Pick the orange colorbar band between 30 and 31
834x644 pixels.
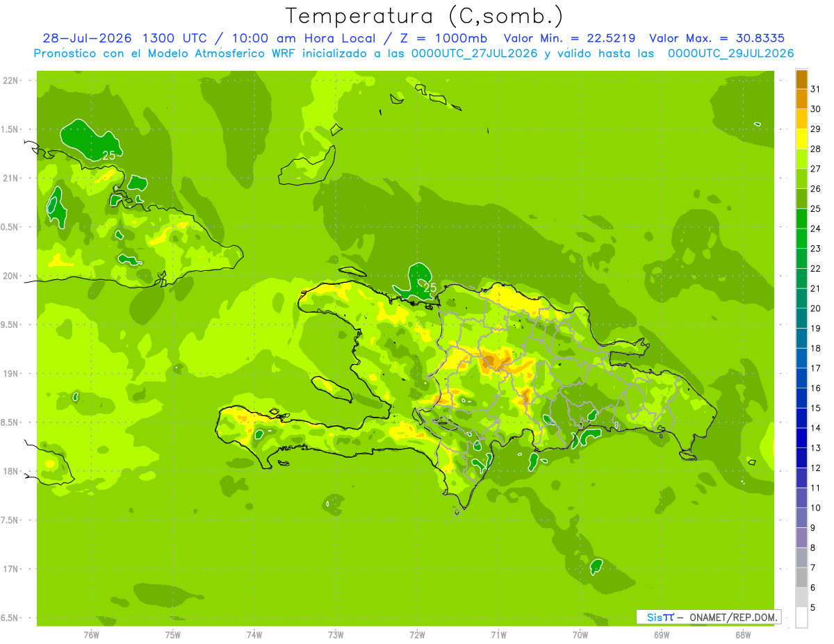tap(801, 99)
